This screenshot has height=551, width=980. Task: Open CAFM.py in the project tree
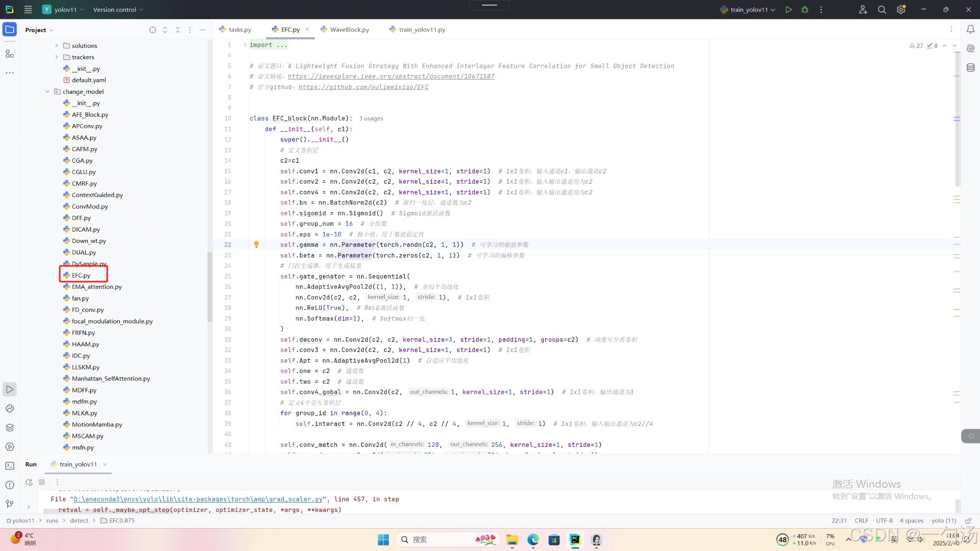click(84, 149)
